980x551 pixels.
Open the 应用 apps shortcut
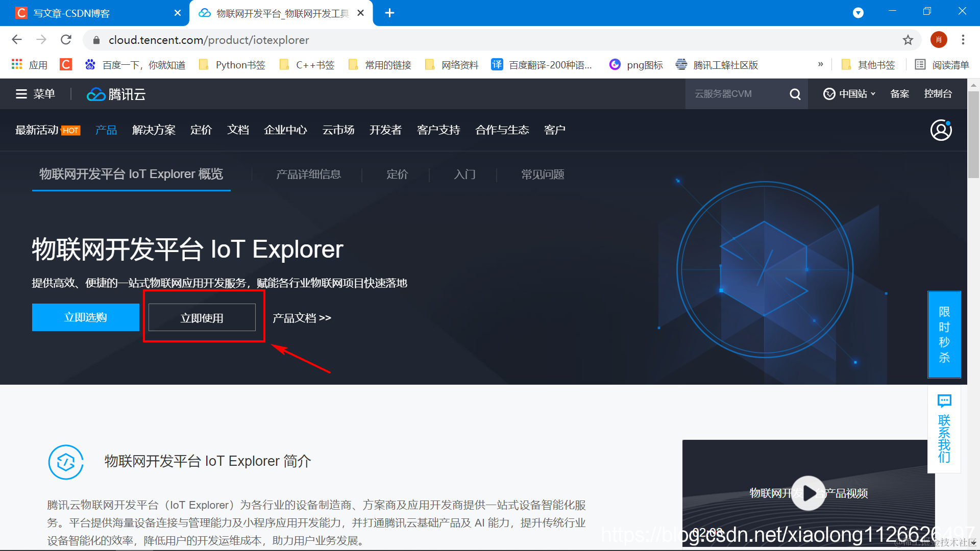30,65
